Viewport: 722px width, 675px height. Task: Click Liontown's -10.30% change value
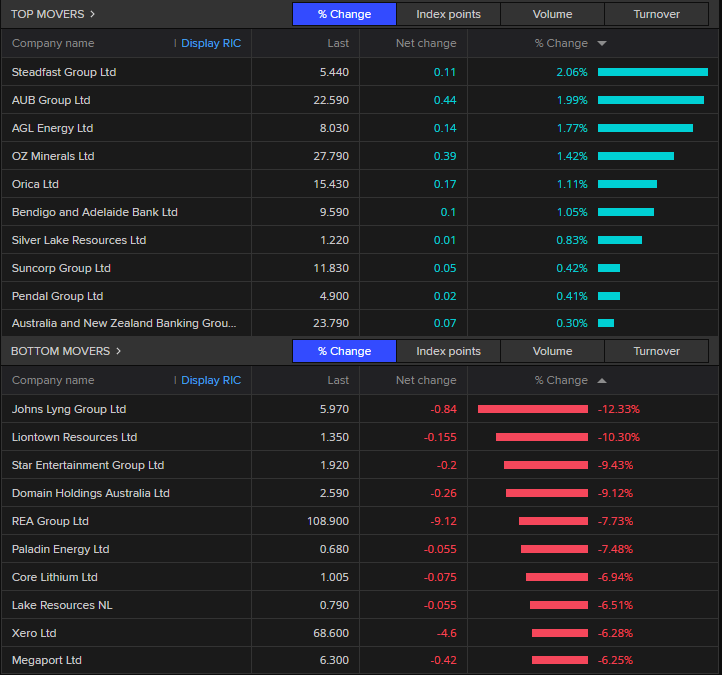[618, 437]
